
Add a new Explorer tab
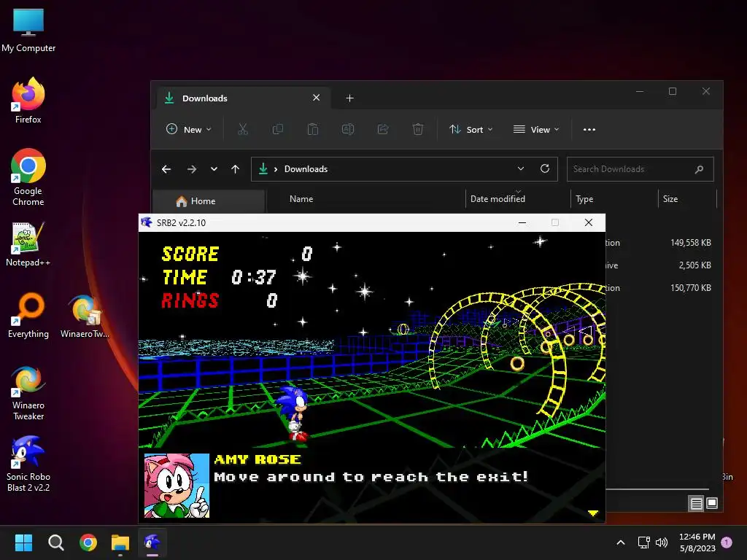[349, 98]
